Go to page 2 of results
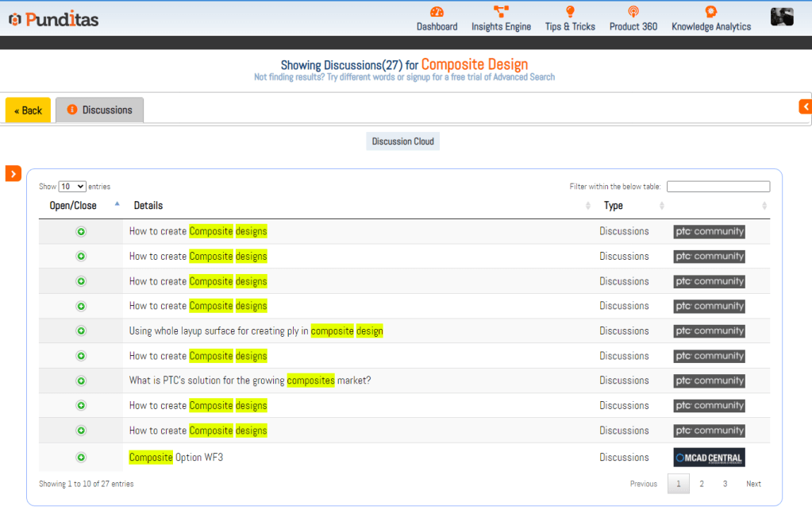Viewport: 812px width, 514px height. coord(701,484)
